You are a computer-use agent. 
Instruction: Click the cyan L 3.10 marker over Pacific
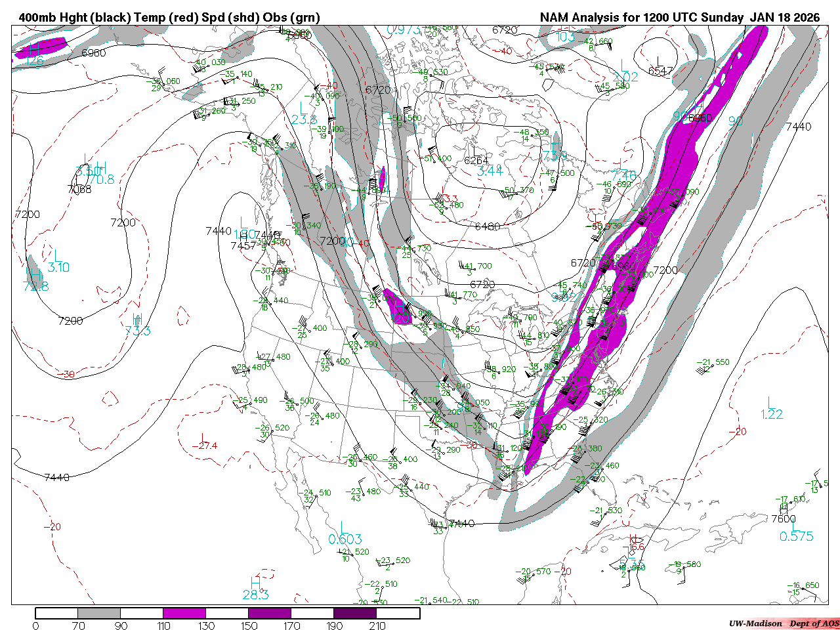click(58, 261)
